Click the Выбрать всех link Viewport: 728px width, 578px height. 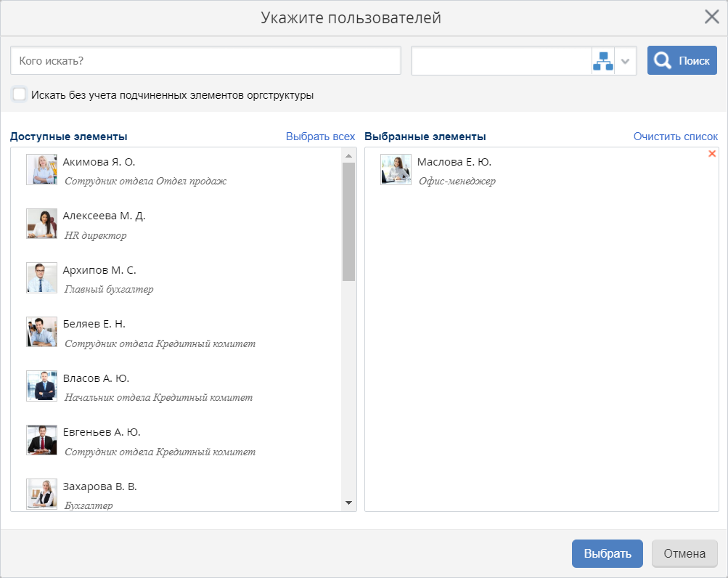320,137
